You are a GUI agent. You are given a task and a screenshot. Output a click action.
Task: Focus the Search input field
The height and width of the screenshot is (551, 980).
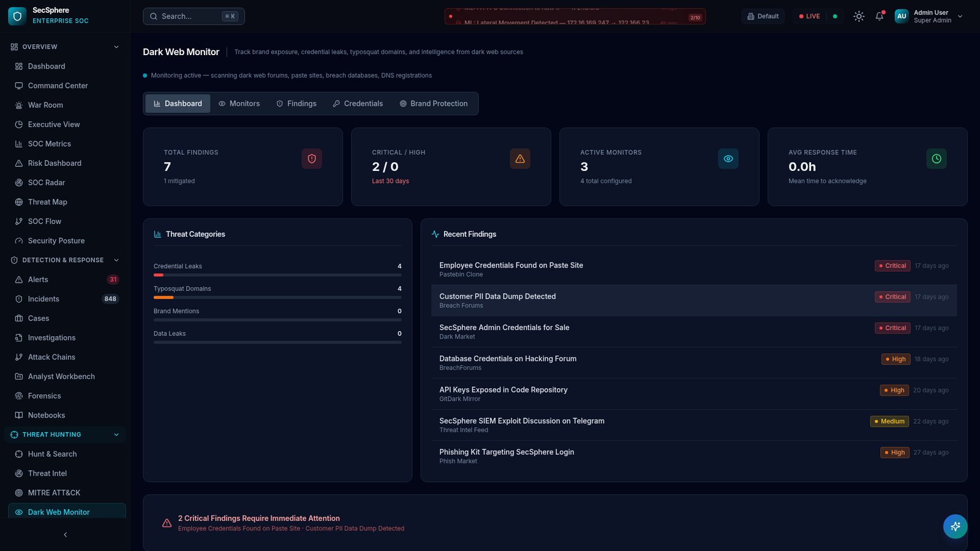click(194, 17)
